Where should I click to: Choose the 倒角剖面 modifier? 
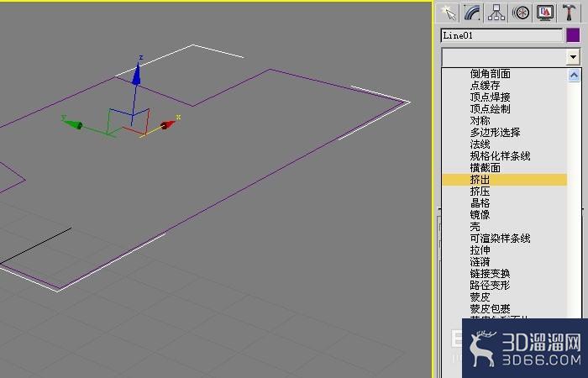(x=490, y=74)
